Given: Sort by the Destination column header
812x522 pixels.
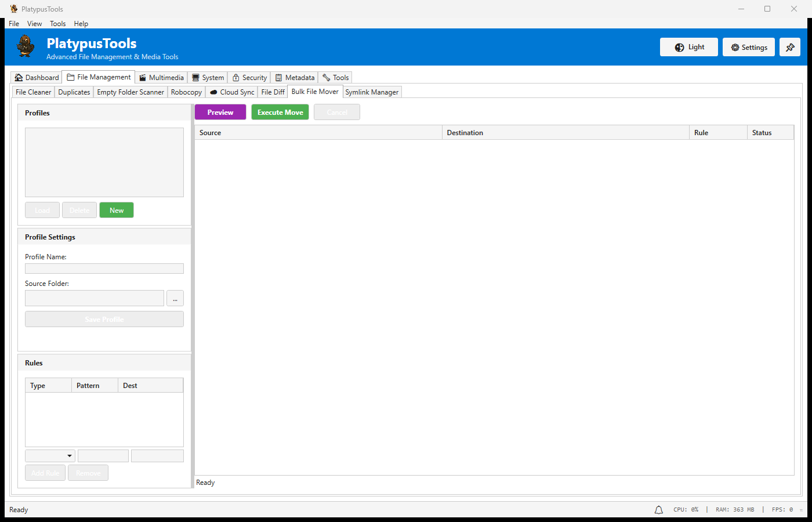Looking at the screenshot, I should [565, 133].
